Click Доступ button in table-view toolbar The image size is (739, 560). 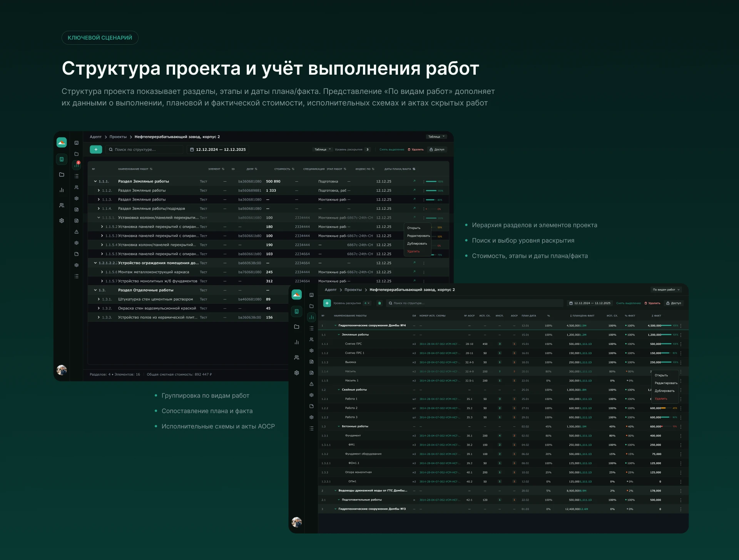pos(437,149)
